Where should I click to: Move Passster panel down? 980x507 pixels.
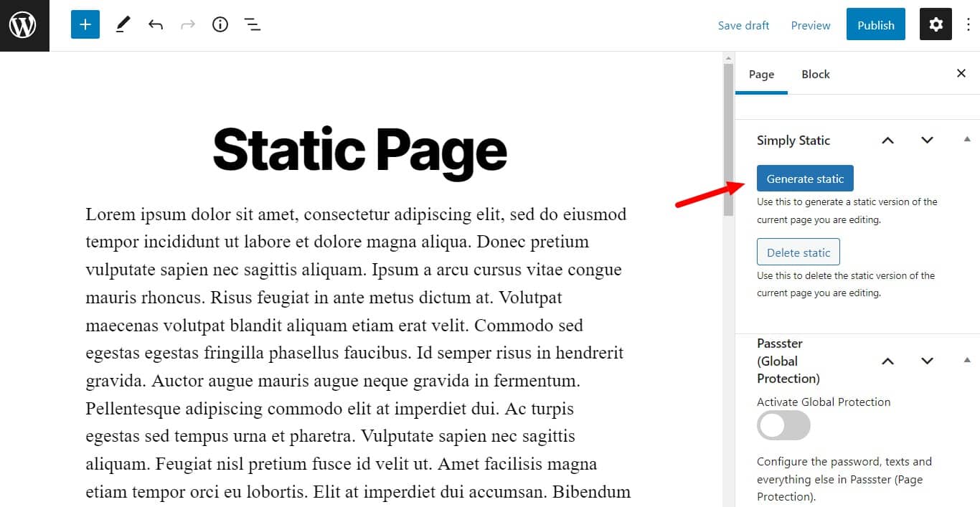click(927, 361)
